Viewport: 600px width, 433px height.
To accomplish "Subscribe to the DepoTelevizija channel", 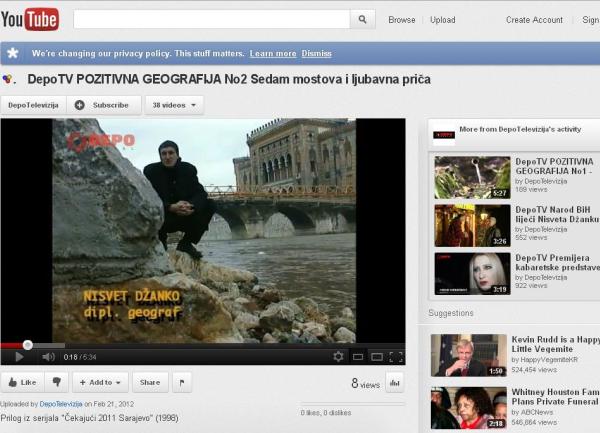I will [103, 105].
